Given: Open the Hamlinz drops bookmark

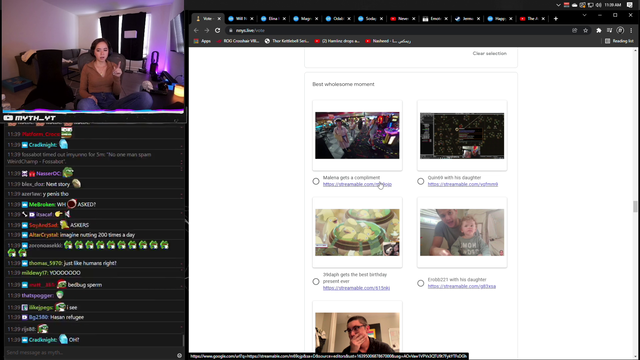Looking at the screenshot, I should coord(337,41).
